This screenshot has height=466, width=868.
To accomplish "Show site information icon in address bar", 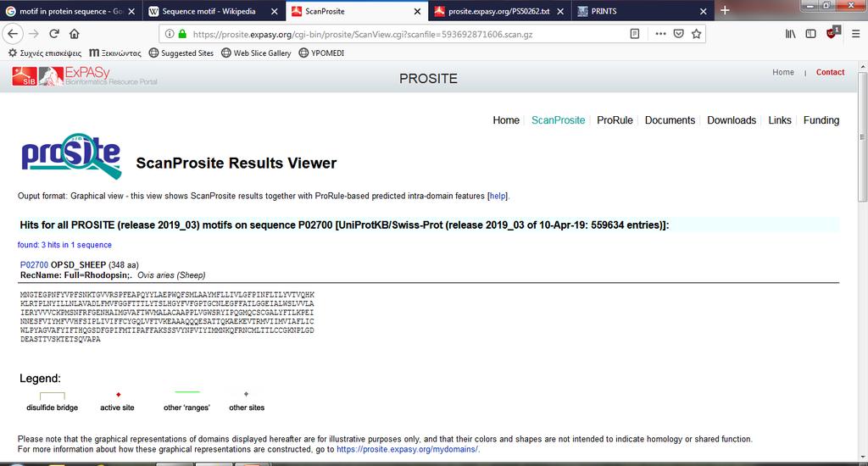I will pos(170,34).
